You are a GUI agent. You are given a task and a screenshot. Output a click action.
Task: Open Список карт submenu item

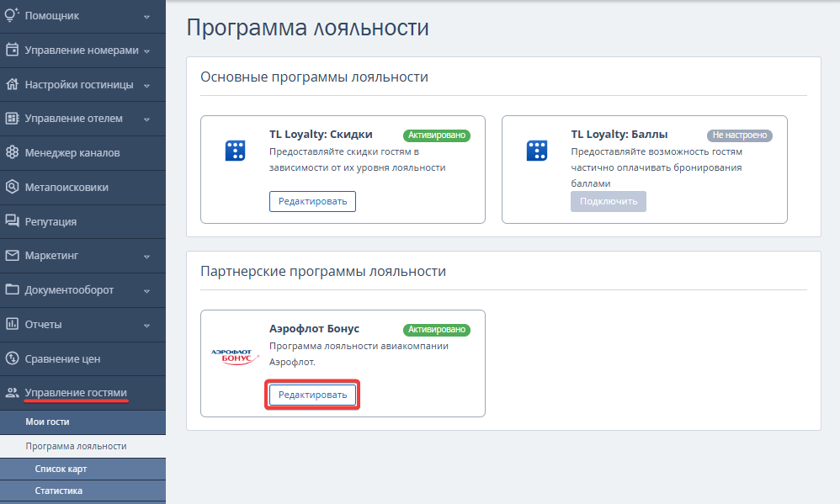click(82, 469)
